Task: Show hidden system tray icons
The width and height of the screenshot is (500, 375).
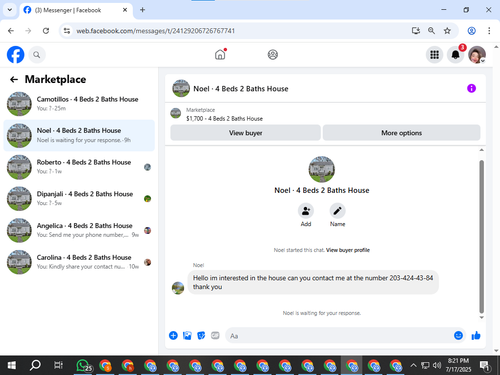Action: tap(413, 365)
